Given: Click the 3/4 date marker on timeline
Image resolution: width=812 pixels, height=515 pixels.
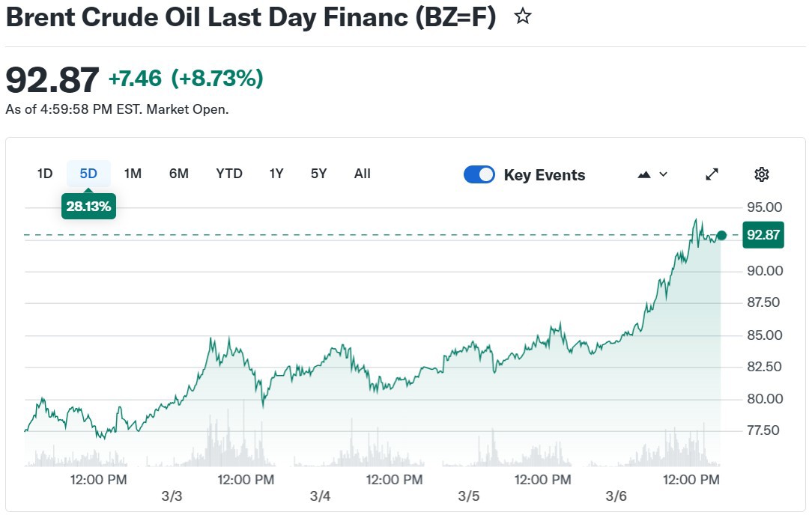Looking at the screenshot, I should tap(320, 496).
